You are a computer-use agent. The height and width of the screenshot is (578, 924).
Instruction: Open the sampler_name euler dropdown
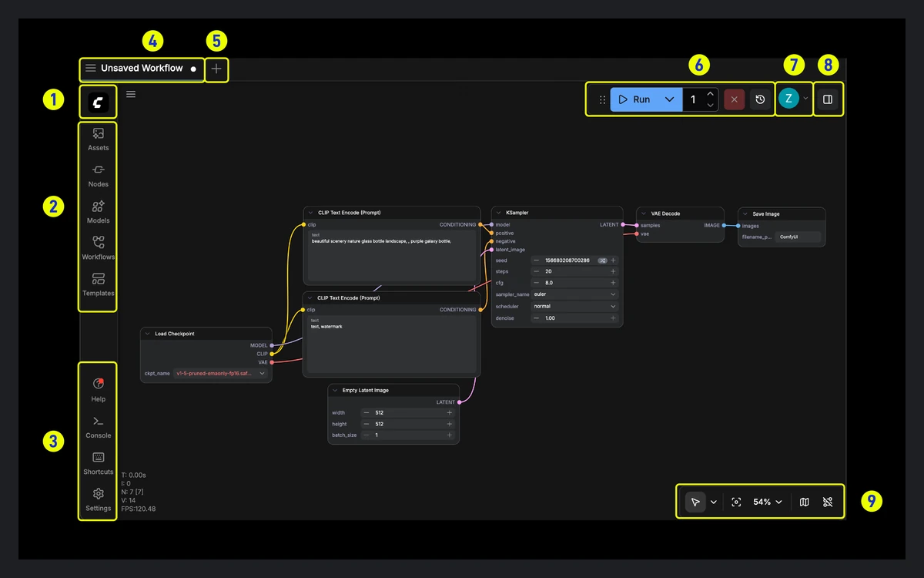575,294
